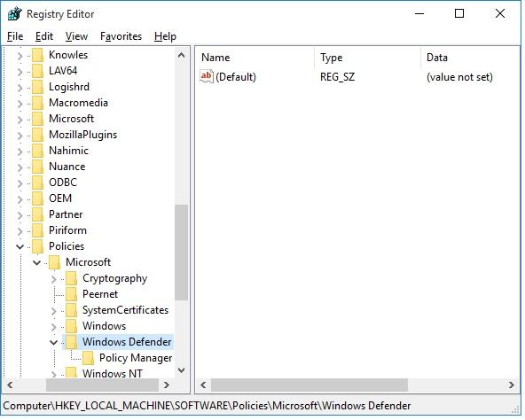Click the Policy Manager folder icon

point(89,358)
